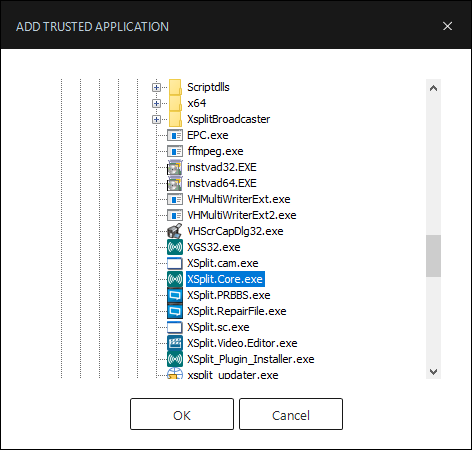472x450 pixels.
Task: Click the VHScrCapDlg32.exe camera icon
Action: click(175, 231)
